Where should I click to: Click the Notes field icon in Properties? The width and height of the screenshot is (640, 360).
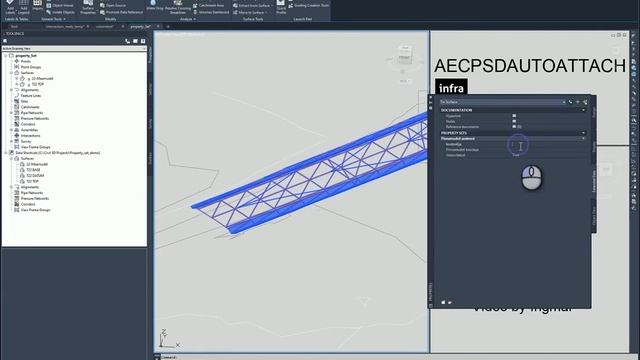click(x=514, y=121)
